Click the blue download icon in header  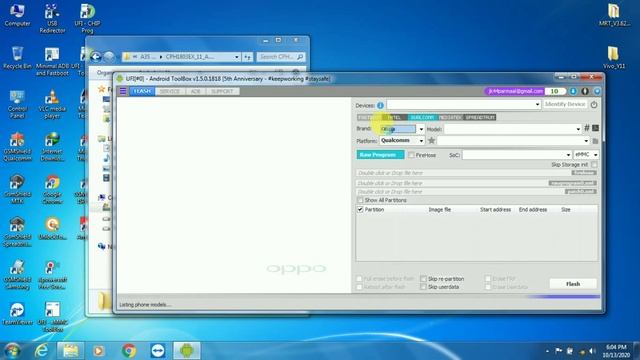(573, 91)
